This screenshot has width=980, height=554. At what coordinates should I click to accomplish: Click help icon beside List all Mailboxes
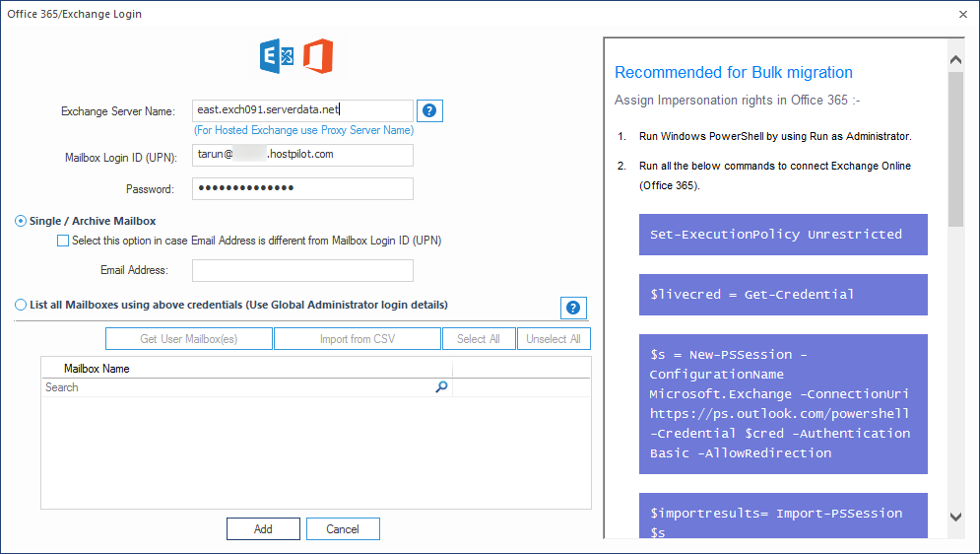click(x=573, y=308)
